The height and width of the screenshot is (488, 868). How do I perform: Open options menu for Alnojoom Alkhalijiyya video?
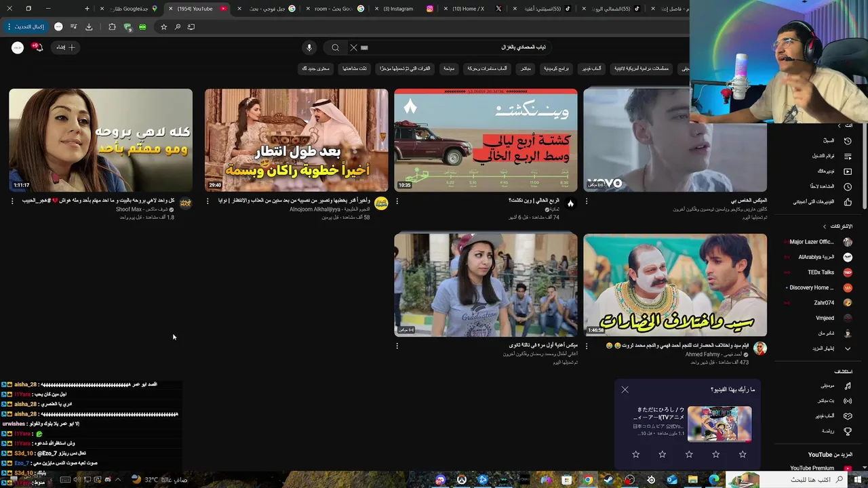208,201
